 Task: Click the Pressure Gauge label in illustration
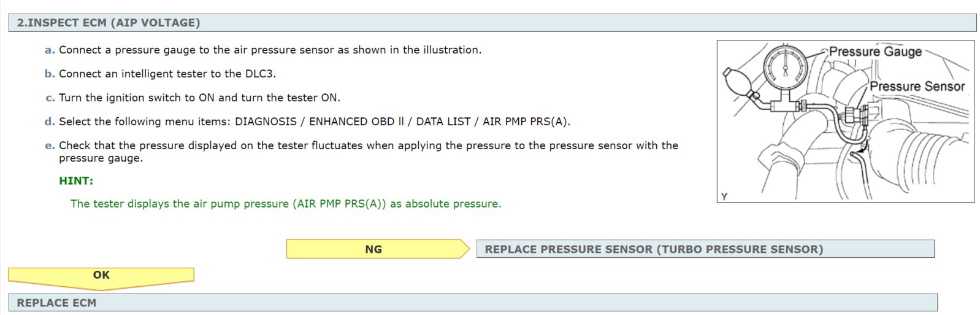(875, 52)
